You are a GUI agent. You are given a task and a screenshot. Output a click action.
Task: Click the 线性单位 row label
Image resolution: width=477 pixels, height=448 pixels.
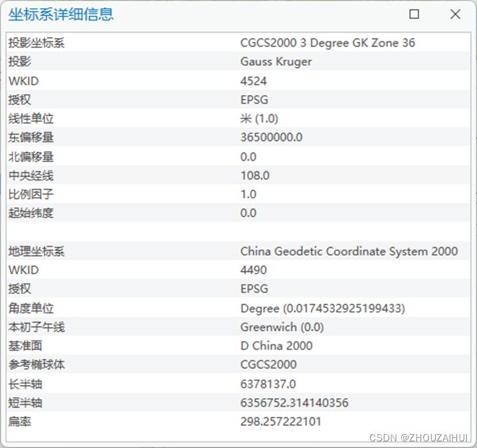click(x=31, y=119)
